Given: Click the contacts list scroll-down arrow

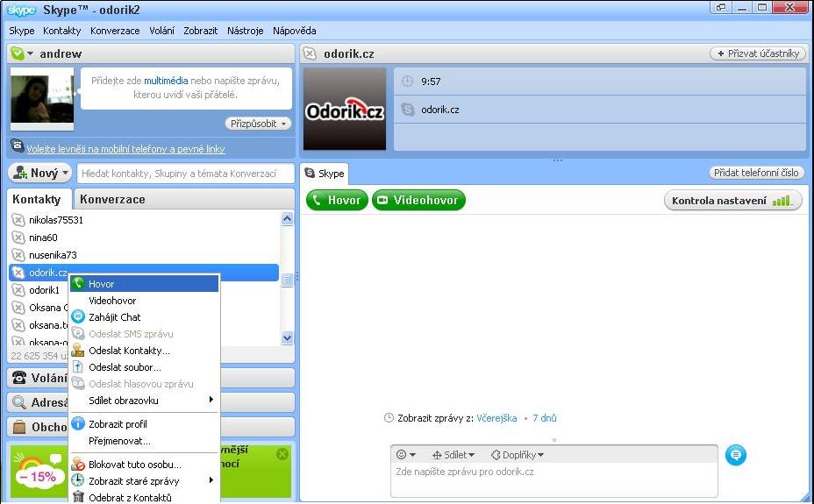Looking at the screenshot, I should [x=287, y=337].
